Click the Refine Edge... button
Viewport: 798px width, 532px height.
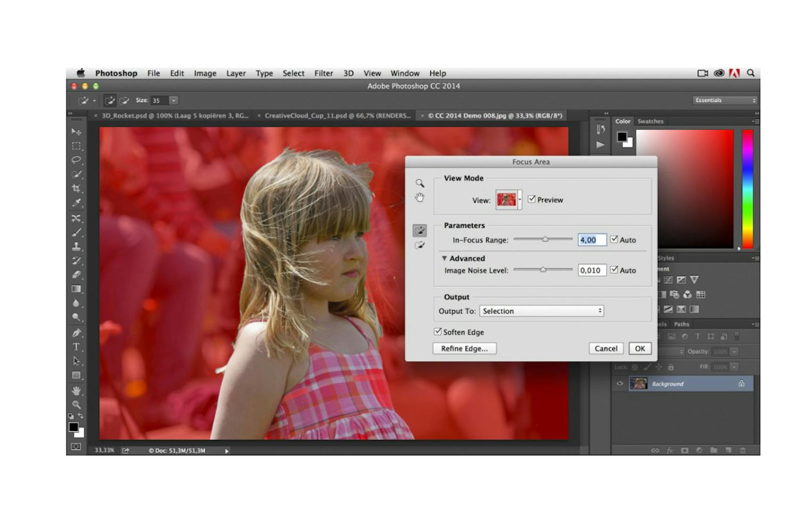coord(464,348)
